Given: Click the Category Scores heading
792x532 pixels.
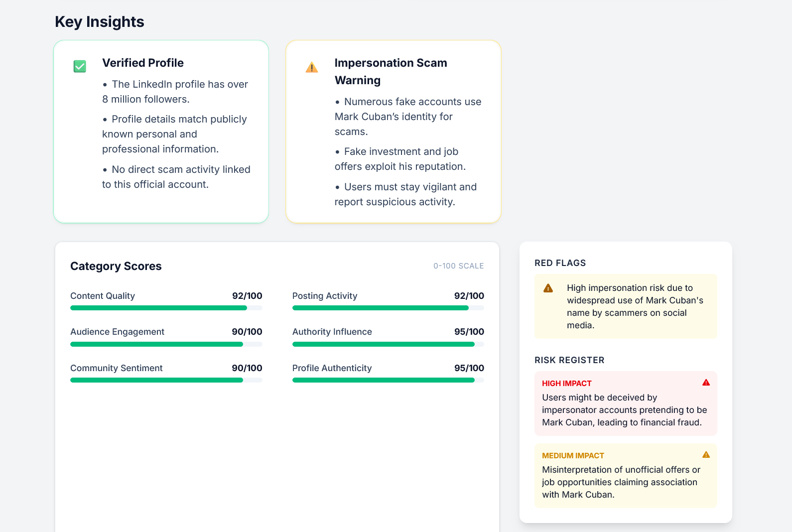Looking at the screenshot, I should click(x=116, y=266).
